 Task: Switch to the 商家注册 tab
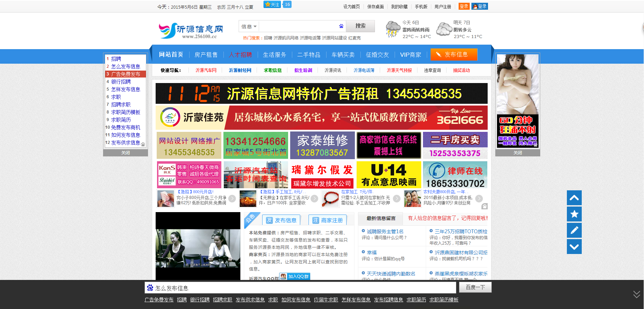point(328,220)
